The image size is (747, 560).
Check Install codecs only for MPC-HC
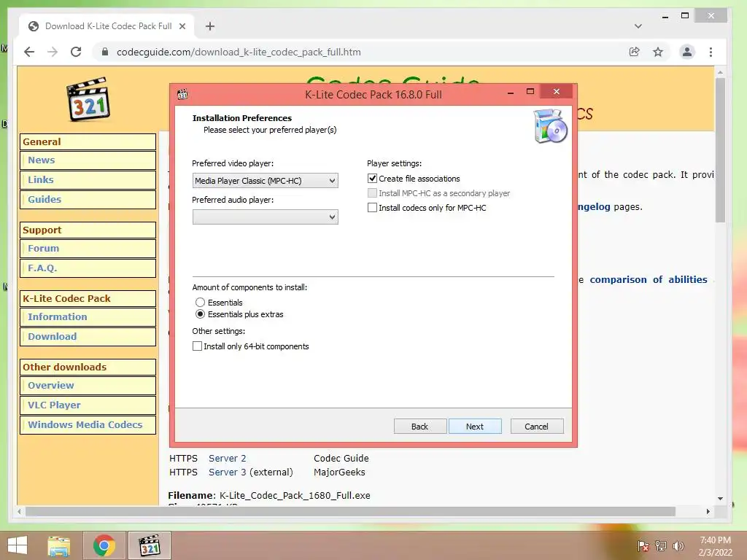[x=372, y=208]
